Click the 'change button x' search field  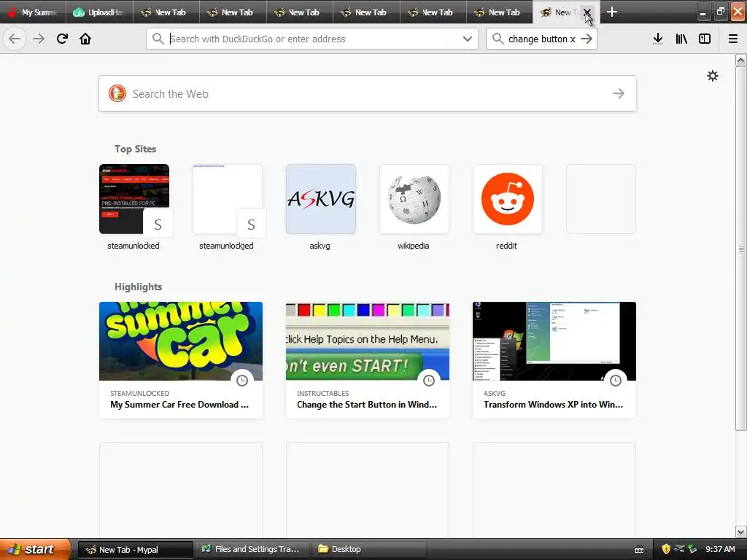pyautogui.click(x=541, y=39)
